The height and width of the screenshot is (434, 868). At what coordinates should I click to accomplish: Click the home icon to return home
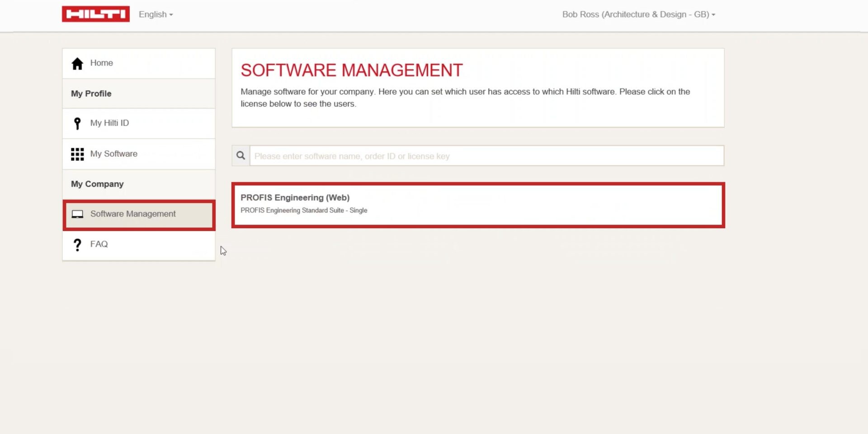pyautogui.click(x=77, y=63)
